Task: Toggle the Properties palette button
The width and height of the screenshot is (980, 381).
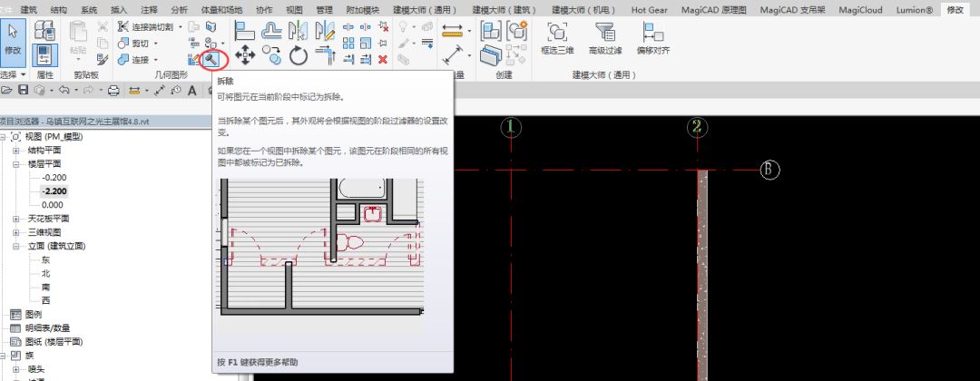Action: point(44,55)
